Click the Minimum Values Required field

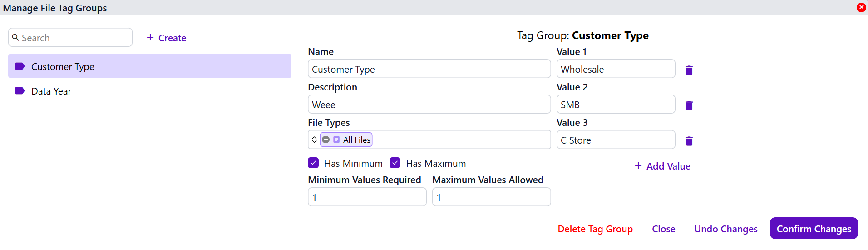(367, 197)
